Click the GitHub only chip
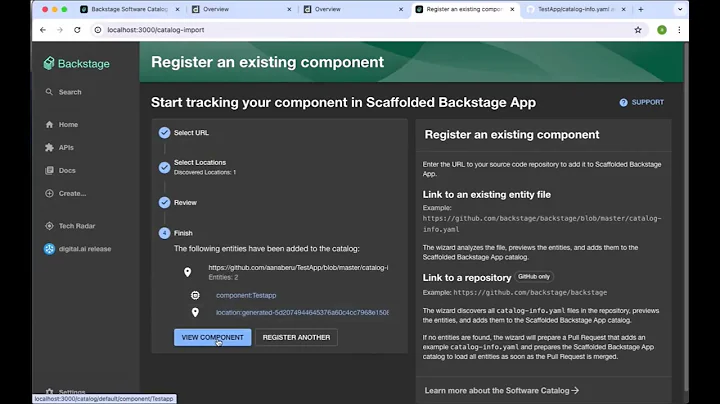Image resolution: width=720 pixels, height=404 pixels. coord(534,276)
